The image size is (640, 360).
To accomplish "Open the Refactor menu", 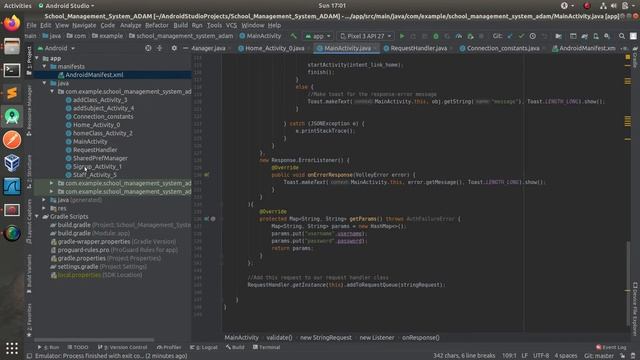I will [157, 25].
